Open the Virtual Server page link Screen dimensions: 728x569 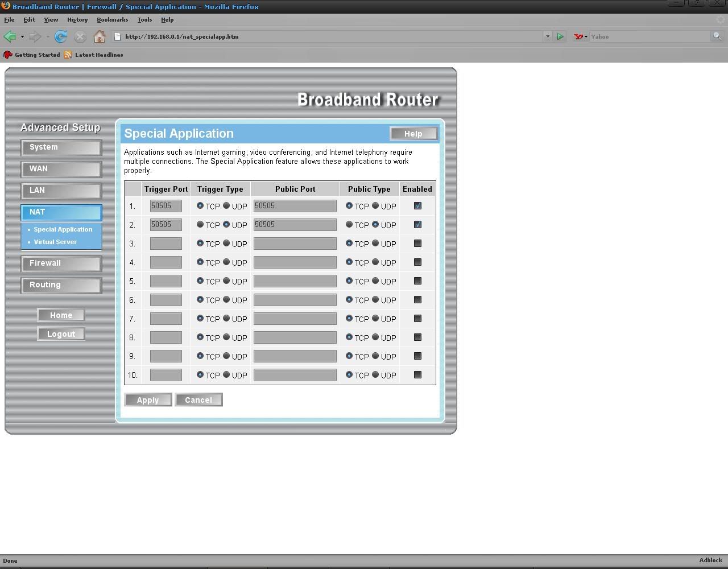(x=55, y=242)
